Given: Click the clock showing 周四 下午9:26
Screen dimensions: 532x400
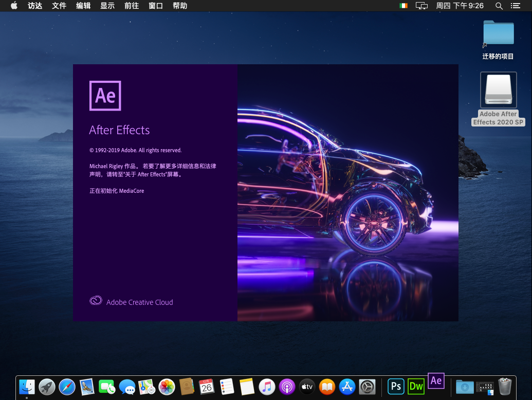Looking at the screenshot, I should pos(460,6).
